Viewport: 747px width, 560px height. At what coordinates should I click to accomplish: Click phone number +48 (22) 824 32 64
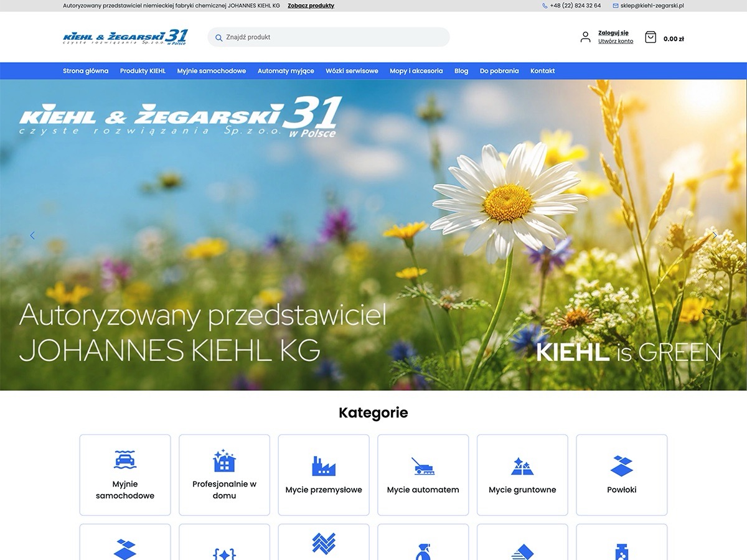click(x=576, y=6)
